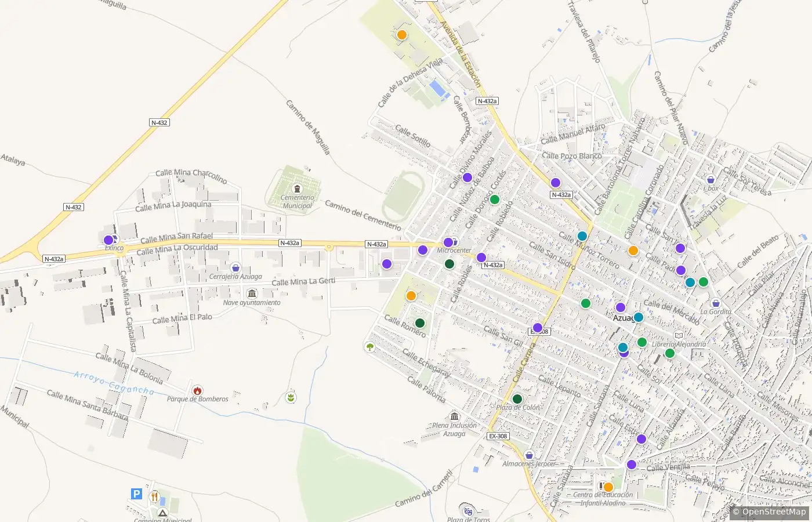Click the orange marker at Centro de Educación Infantil Aladino
Image resolution: width=812 pixels, height=522 pixels.
[608, 487]
